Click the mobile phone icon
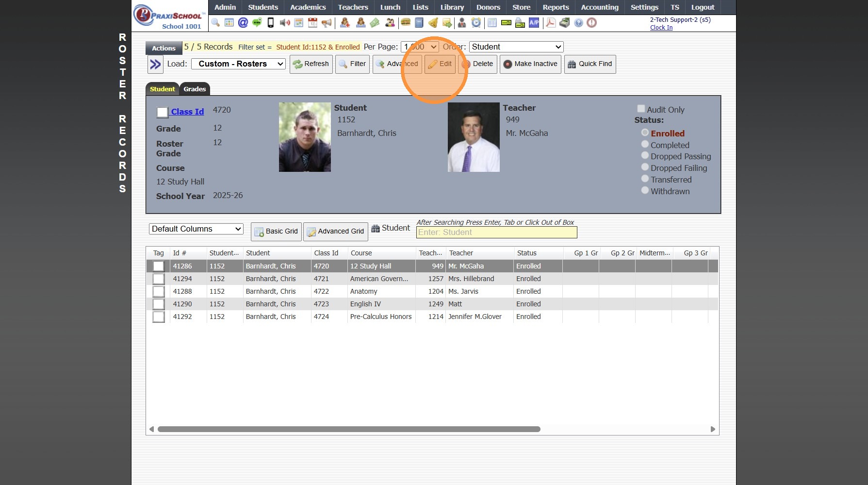 click(271, 23)
